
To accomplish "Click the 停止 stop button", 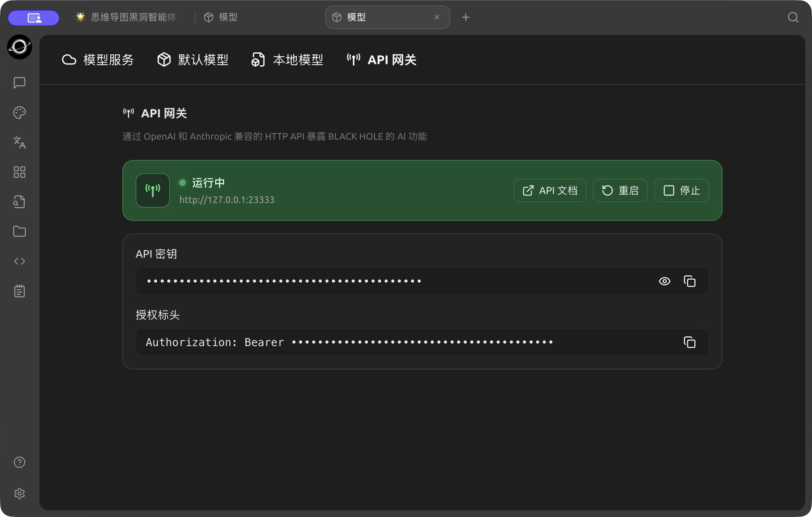I will click(681, 190).
